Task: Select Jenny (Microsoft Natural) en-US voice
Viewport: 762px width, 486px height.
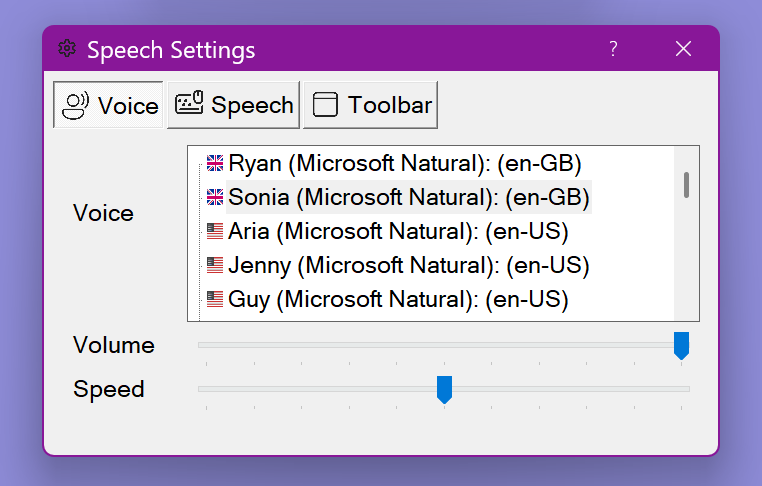Action: point(409,265)
